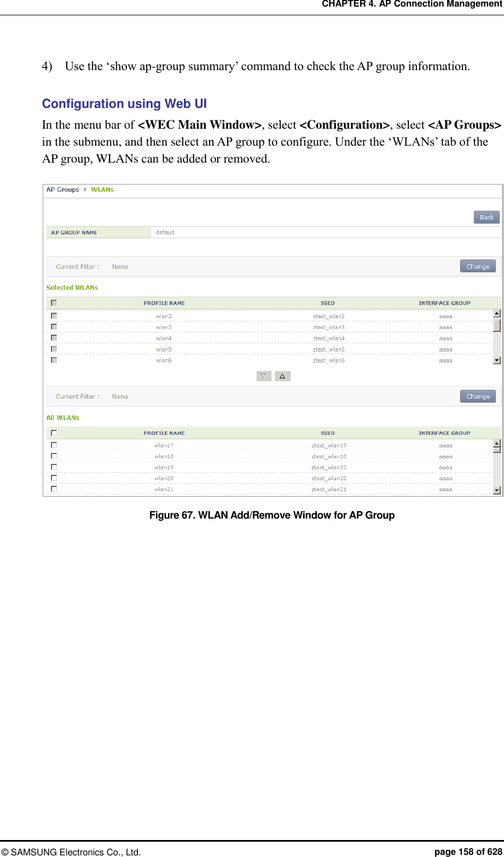Click Change button above All WLANs

pyautogui.click(x=478, y=396)
